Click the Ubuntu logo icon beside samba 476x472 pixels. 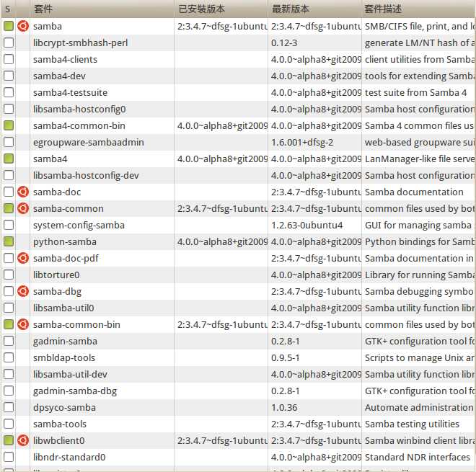(23, 26)
